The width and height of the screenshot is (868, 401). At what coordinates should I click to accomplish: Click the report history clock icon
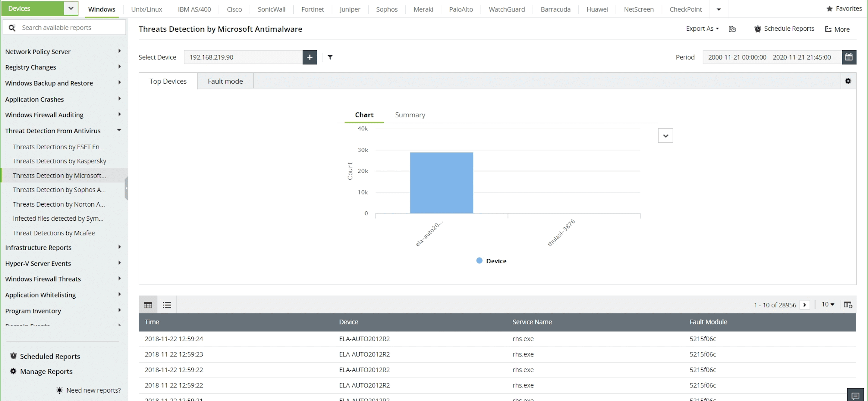coord(732,29)
